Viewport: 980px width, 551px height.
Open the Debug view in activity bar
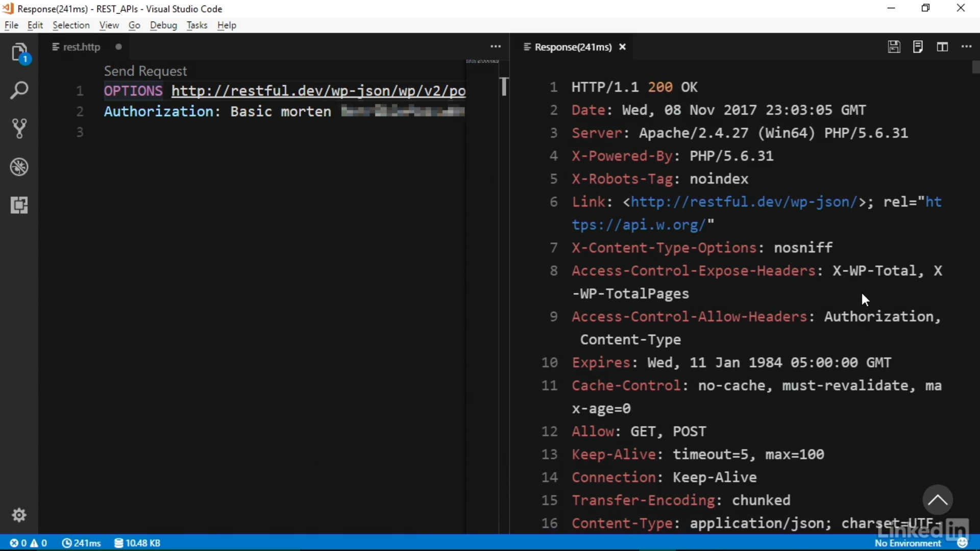(x=19, y=167)
